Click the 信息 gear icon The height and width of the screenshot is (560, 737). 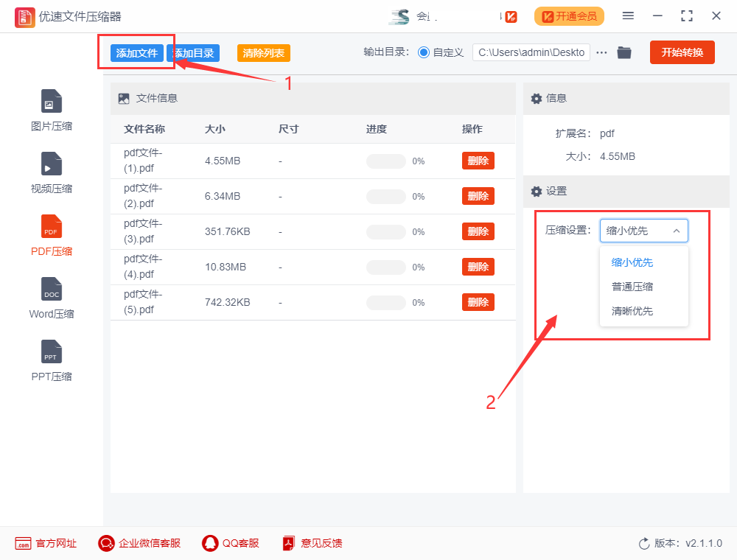pyautogui.click(x=537, y=99)
